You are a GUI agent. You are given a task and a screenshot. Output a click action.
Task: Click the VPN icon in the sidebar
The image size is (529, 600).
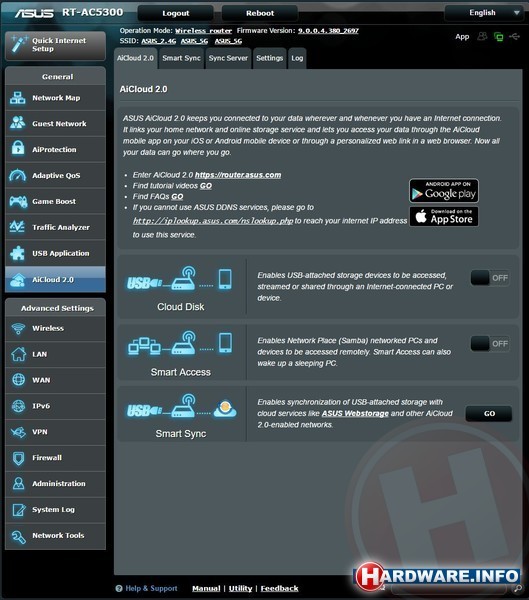(x=18, y=432)
